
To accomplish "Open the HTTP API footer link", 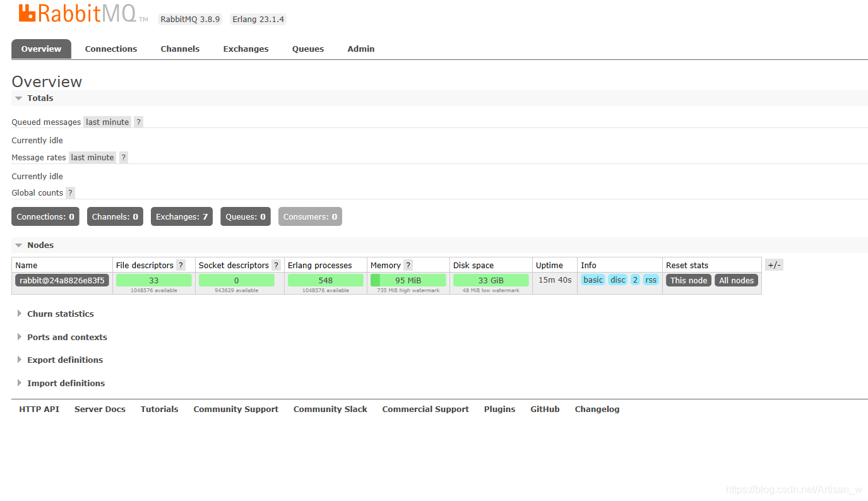I will tap(39, 410).
